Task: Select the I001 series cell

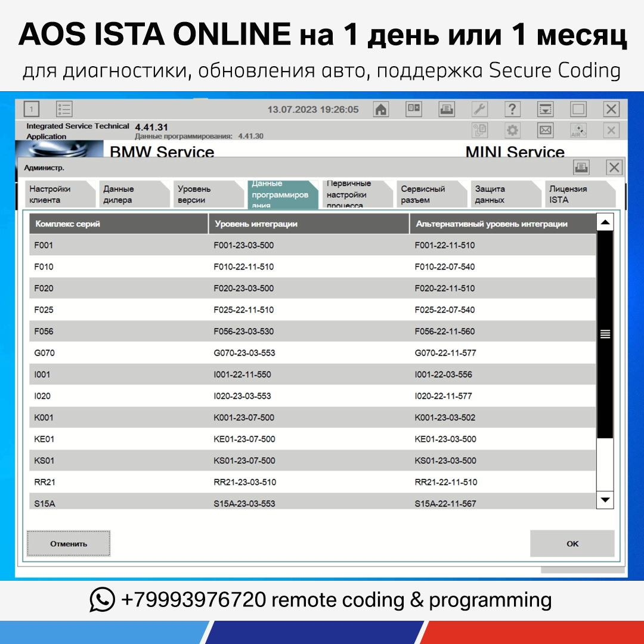Action: [x=42, y=374]
